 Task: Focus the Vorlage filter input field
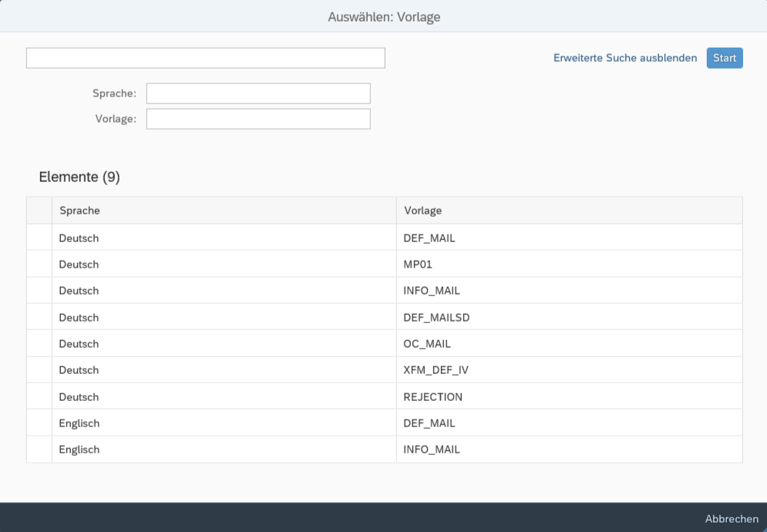258,119
